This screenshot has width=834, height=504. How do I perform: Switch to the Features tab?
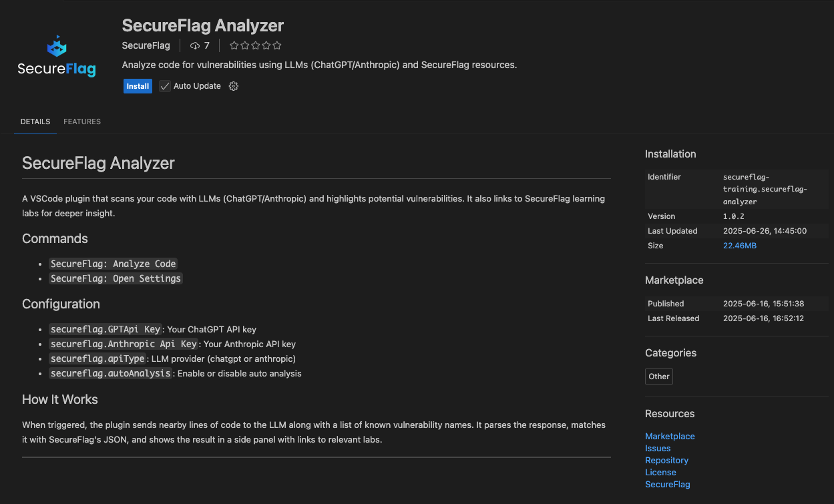click(82, 121)
